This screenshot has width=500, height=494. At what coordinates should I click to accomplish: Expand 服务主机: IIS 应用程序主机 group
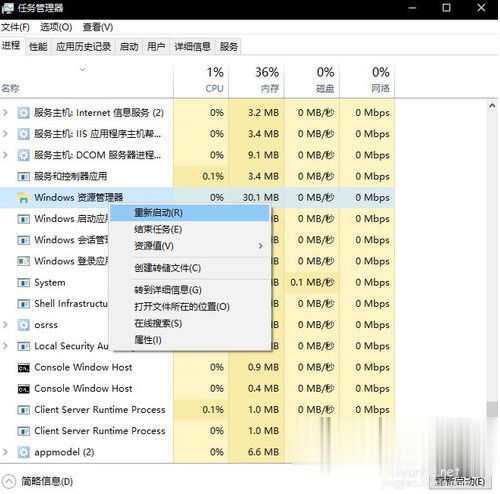click(5, 134)
